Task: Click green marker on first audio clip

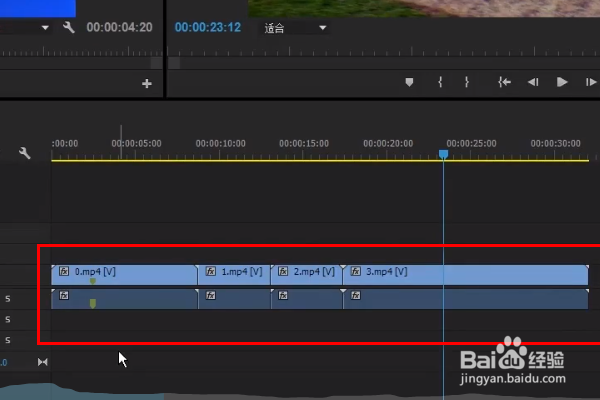Action: pyautogui.click(x=93, y=304)
